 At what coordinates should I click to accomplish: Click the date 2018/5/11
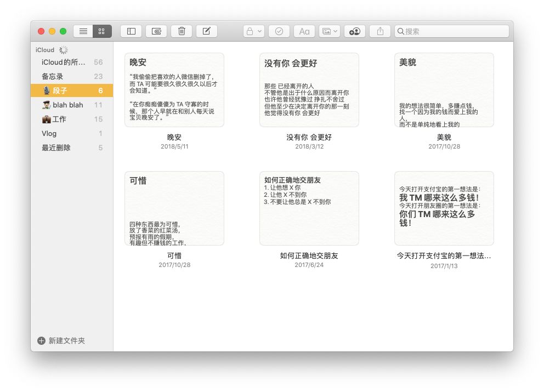click(x=174, y=146)
